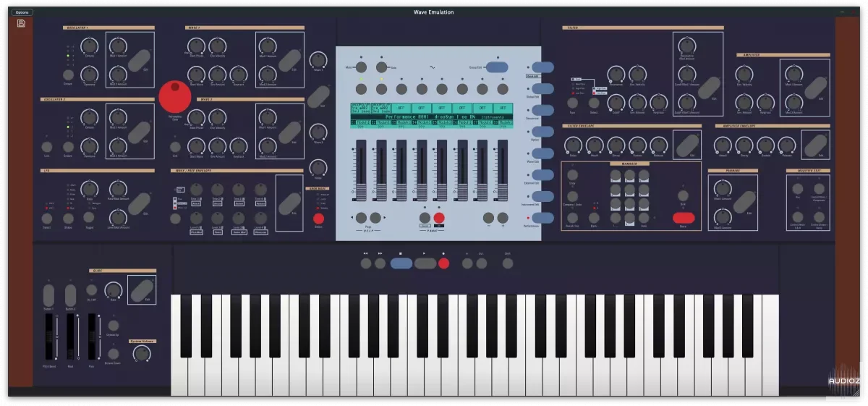
Task: Click the Wave 2 Start Wave knob
Action: pos(196,145)
